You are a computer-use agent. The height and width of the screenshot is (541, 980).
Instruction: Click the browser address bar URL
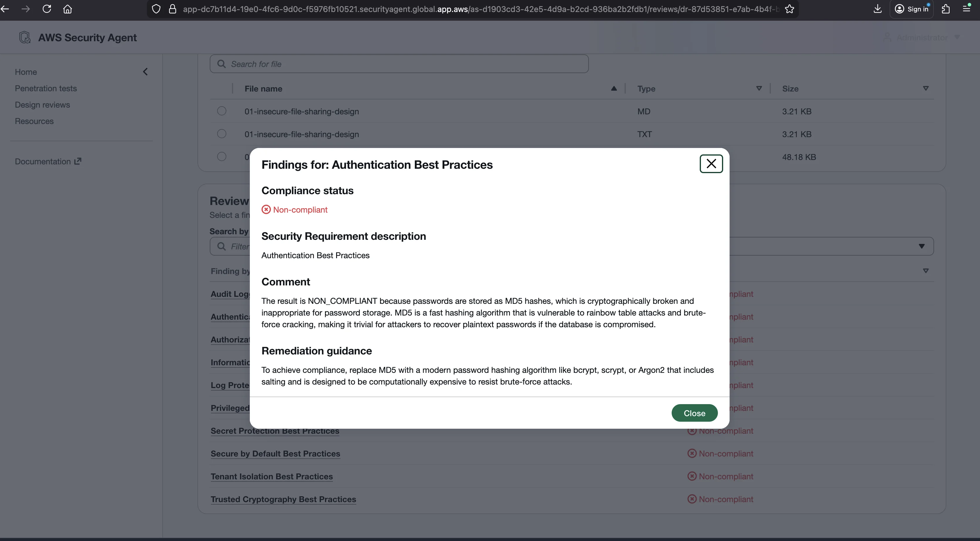click(481, 9)
